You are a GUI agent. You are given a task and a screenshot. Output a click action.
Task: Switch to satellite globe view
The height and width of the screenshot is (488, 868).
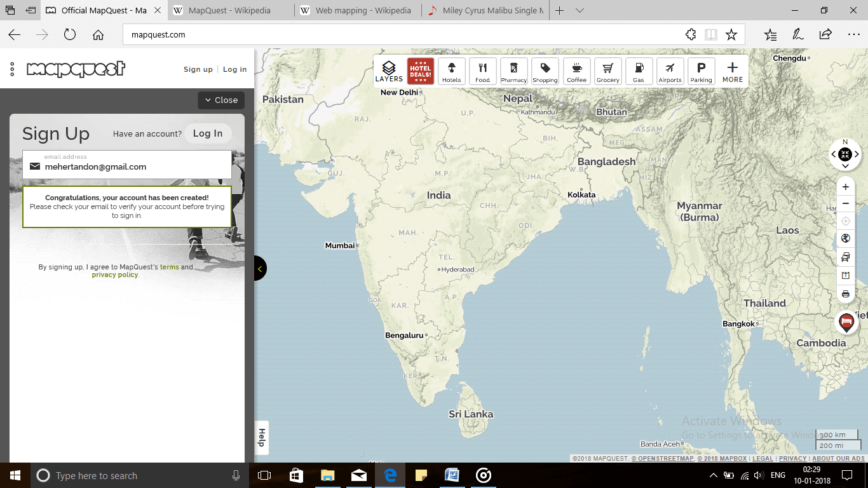[x=845, y=239]
